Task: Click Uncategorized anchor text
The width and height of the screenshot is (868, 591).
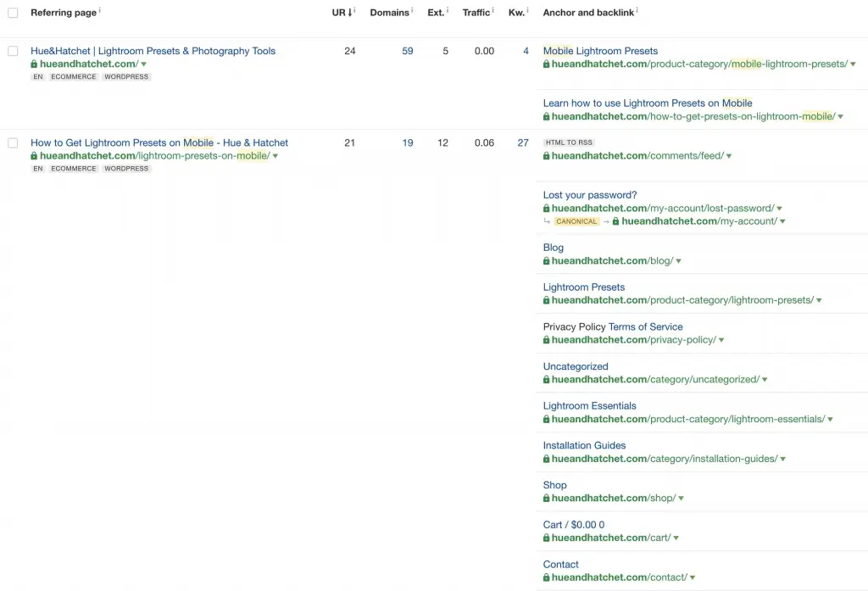Action: pyautogui.click(x=576, y=366)
